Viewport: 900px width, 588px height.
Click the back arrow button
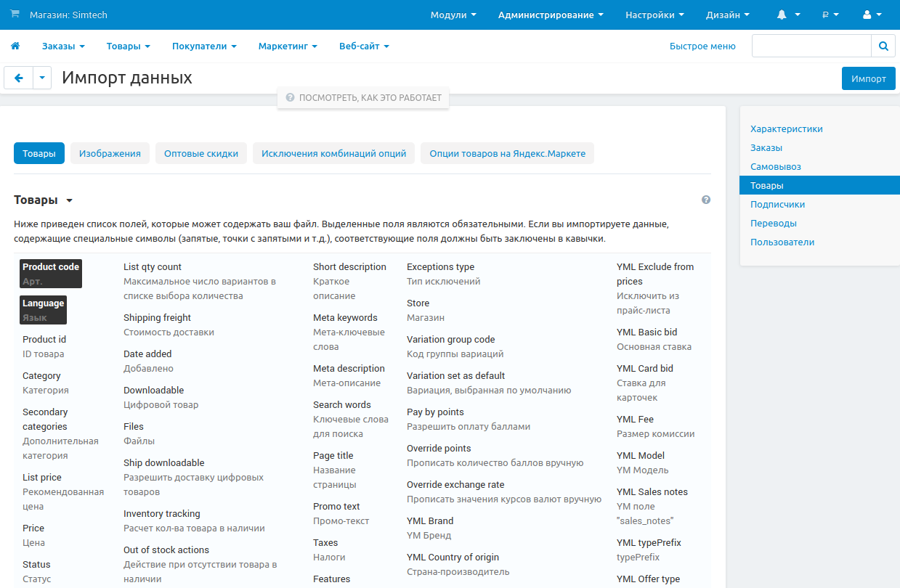pyautogui.click(x=19, y=78)
